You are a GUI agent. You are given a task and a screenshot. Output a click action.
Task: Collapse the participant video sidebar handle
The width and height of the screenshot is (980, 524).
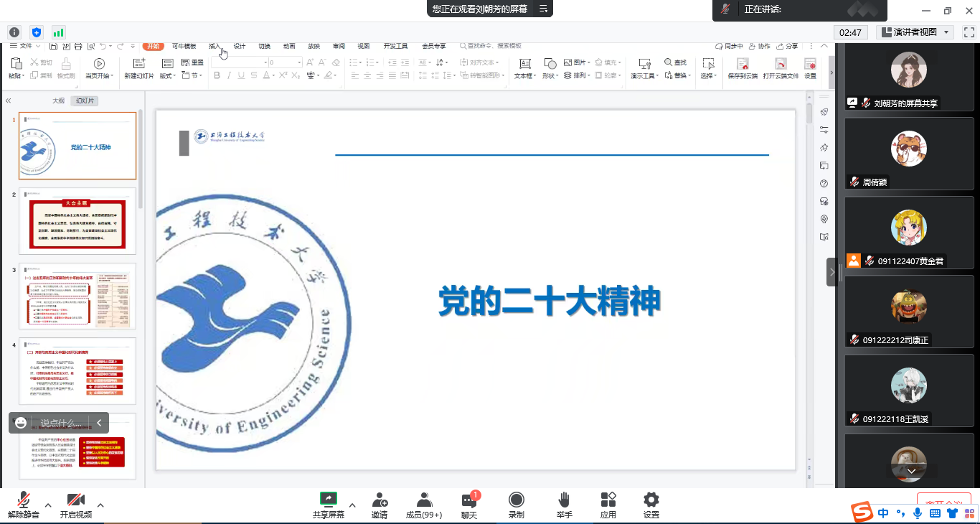[832, 272]
